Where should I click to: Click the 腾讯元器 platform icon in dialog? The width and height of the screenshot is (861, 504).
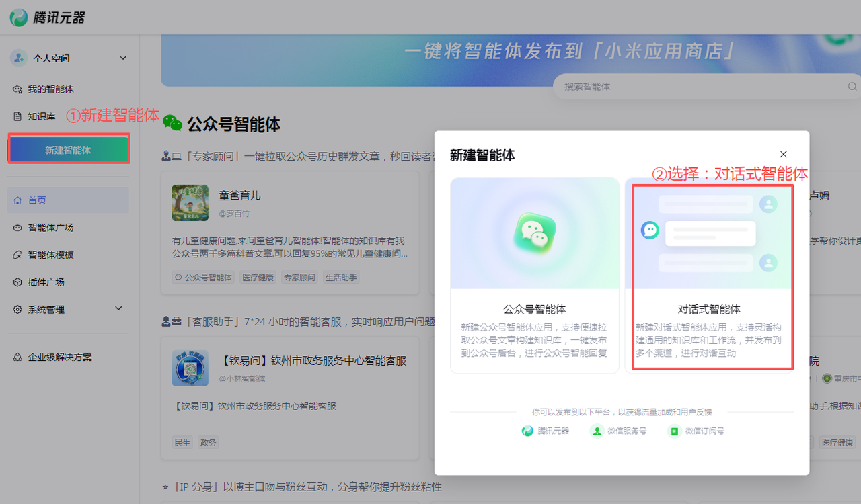pyautogui.click(x=528, y=431)
